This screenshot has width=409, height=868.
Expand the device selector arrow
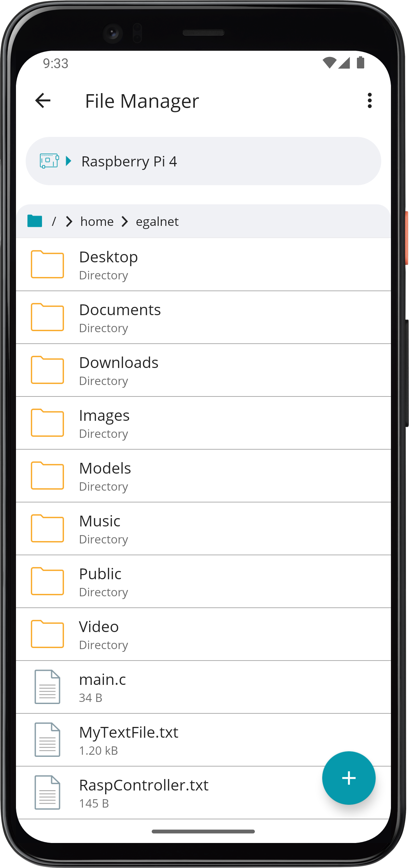tap(68, 161)
